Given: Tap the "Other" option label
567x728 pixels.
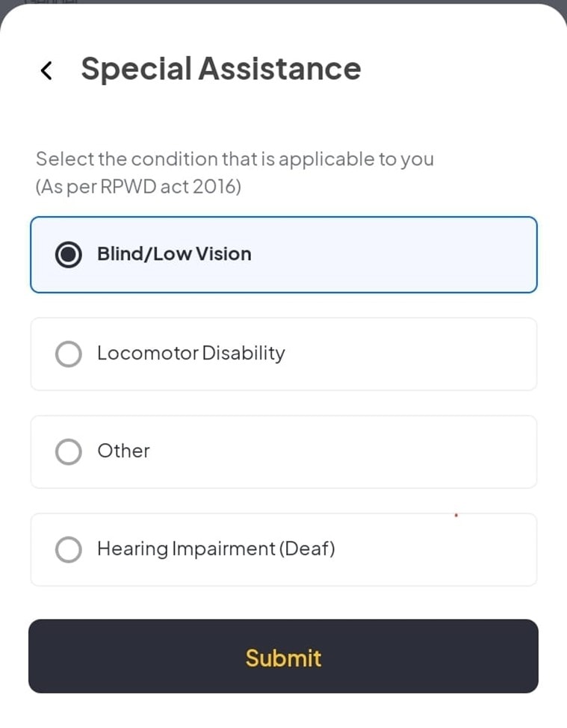Looking at the screenshot, I should click(x=123, y=451).
